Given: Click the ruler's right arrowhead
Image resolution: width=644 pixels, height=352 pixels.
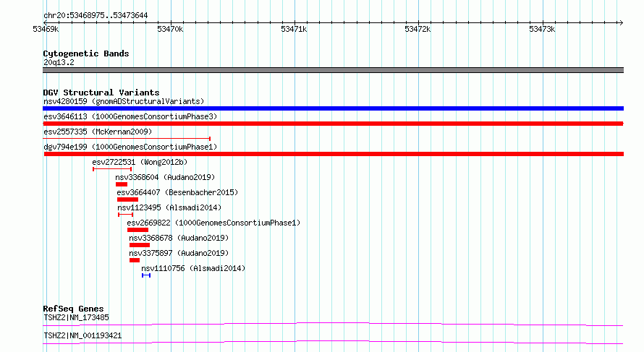Looking at the screenshot, I should 621,22.
